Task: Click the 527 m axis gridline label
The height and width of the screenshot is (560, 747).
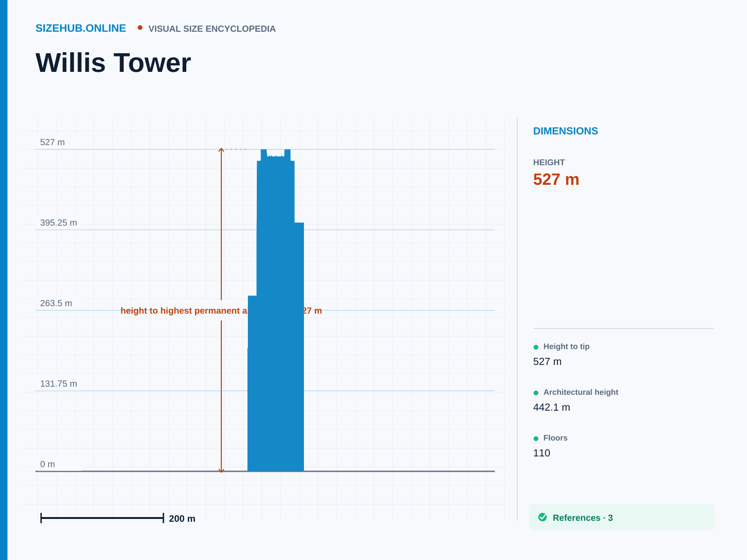Action: pos(52,142)
